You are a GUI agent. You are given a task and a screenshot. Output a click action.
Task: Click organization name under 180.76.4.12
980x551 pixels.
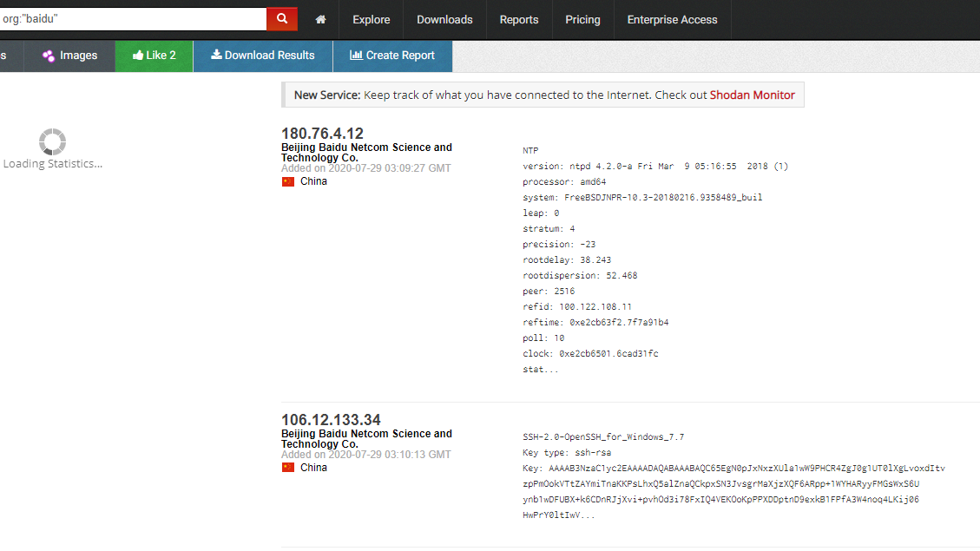[366, 153]
